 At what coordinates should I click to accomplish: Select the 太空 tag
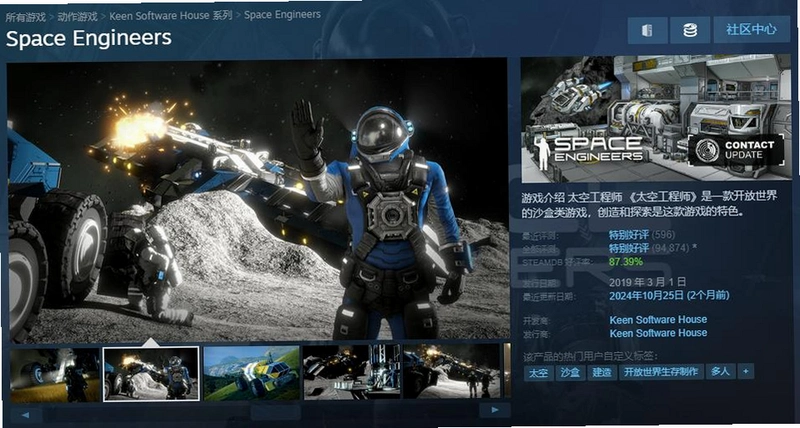coord(538,372)
